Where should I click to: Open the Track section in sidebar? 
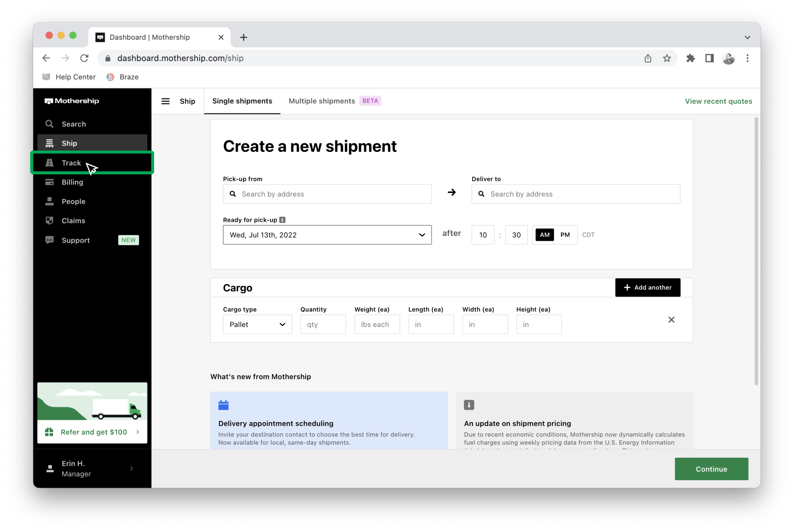(92, 162)
